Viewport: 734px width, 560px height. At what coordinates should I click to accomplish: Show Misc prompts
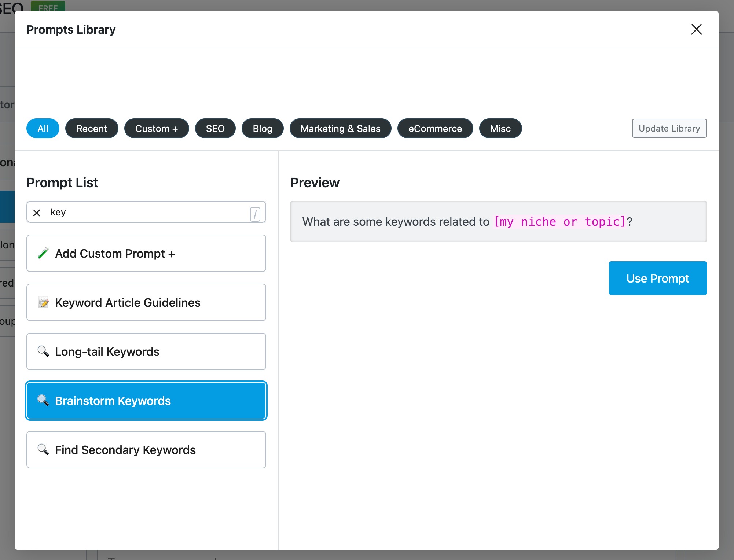click(x=500, y=129)
